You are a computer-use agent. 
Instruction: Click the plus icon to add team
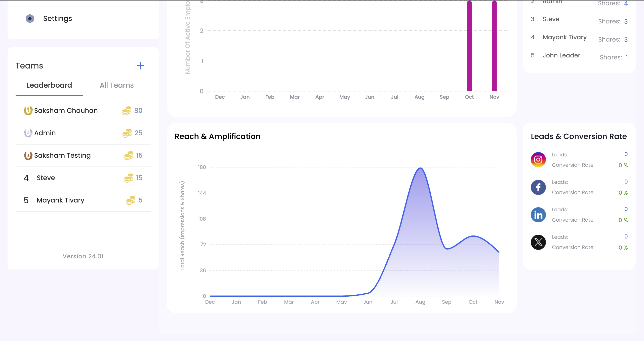tap(140, 66)
